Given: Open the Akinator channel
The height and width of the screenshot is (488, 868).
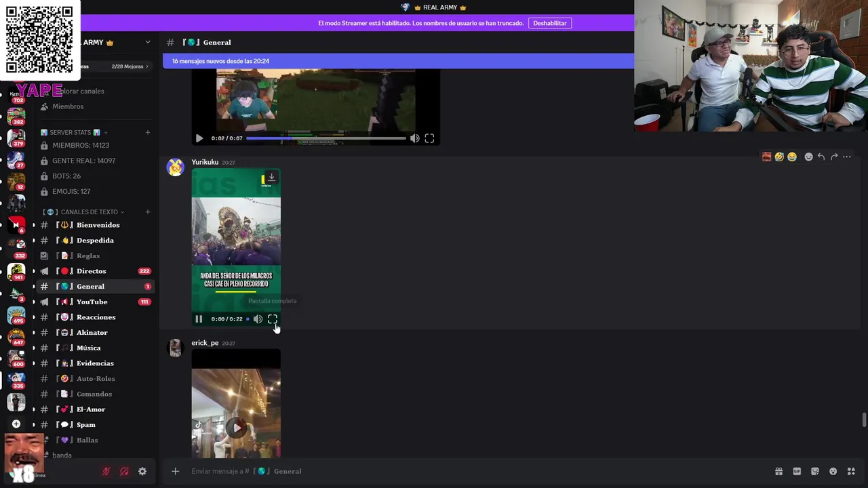Looking at the screenshot, I should coord(95,333).
